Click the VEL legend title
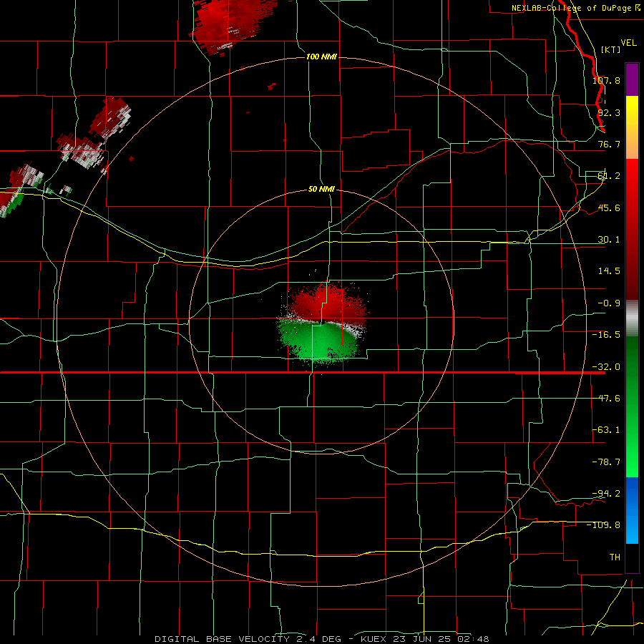This screenshot has height=644, width=644. click(628, 43)
